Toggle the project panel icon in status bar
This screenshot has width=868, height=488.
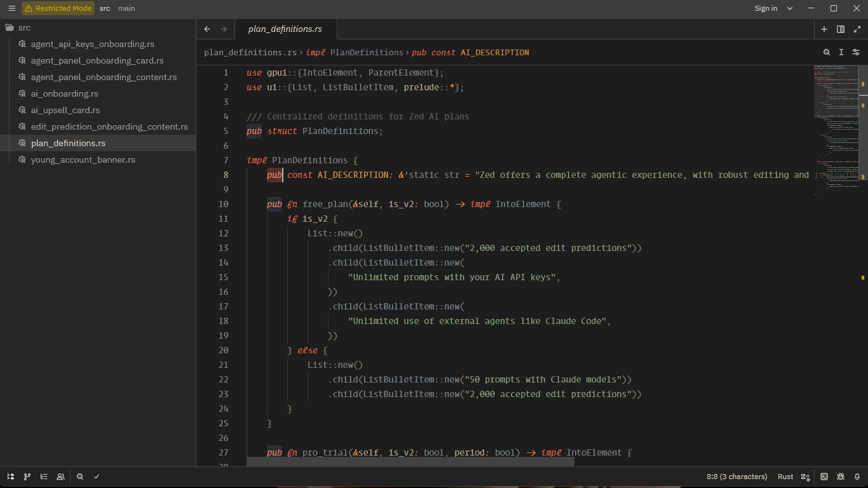pyautogui.click(x=11, y=477)
